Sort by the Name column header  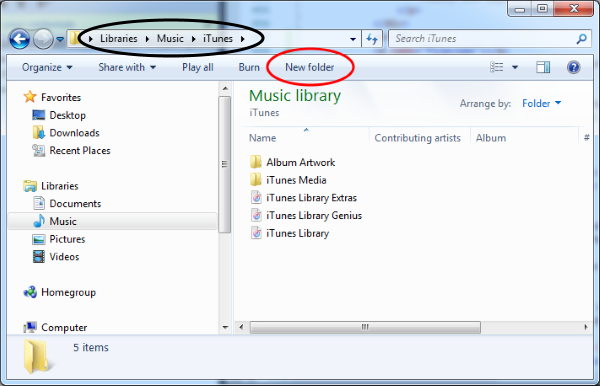coord(262,138)
